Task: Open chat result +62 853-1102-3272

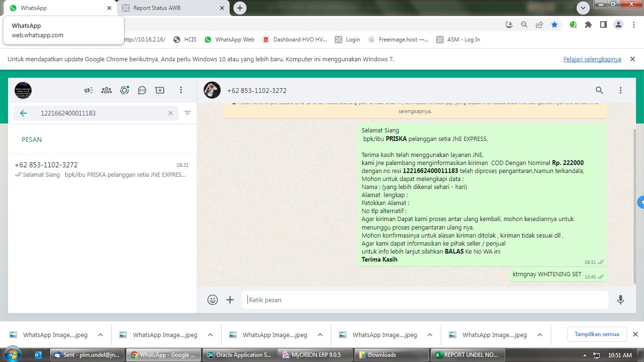Action: pos(102,170)
